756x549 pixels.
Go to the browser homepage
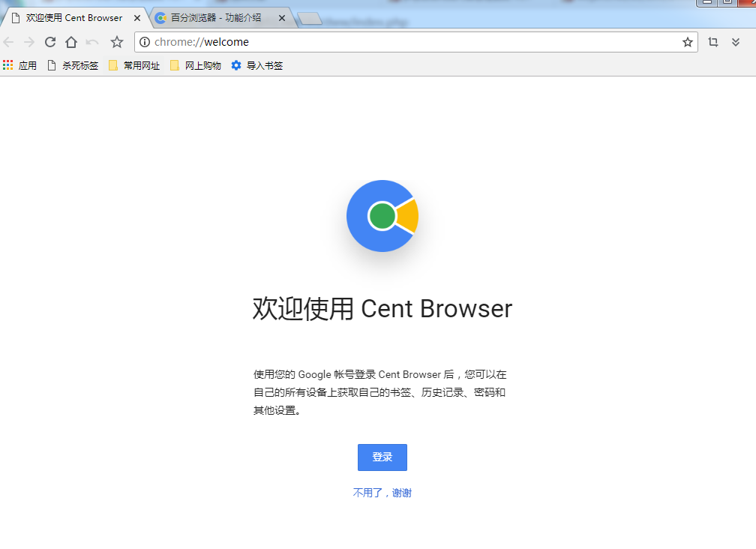[x=71, y=43]
